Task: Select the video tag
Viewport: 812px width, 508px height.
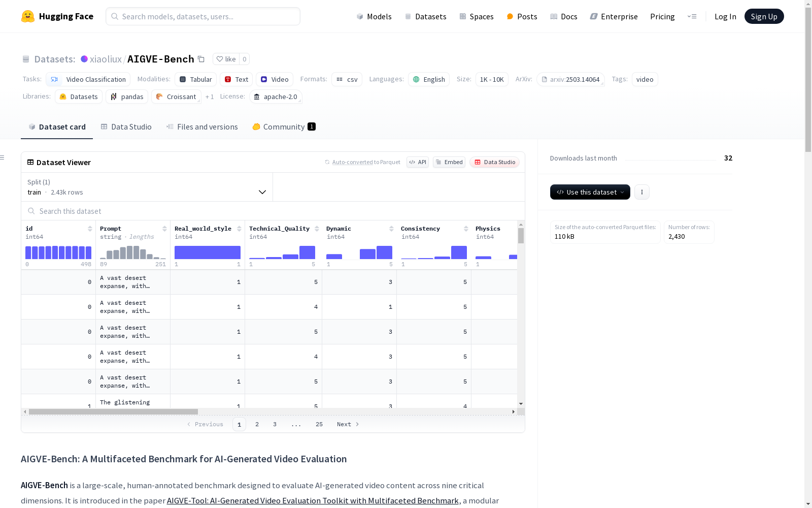Action: (645, 79)
